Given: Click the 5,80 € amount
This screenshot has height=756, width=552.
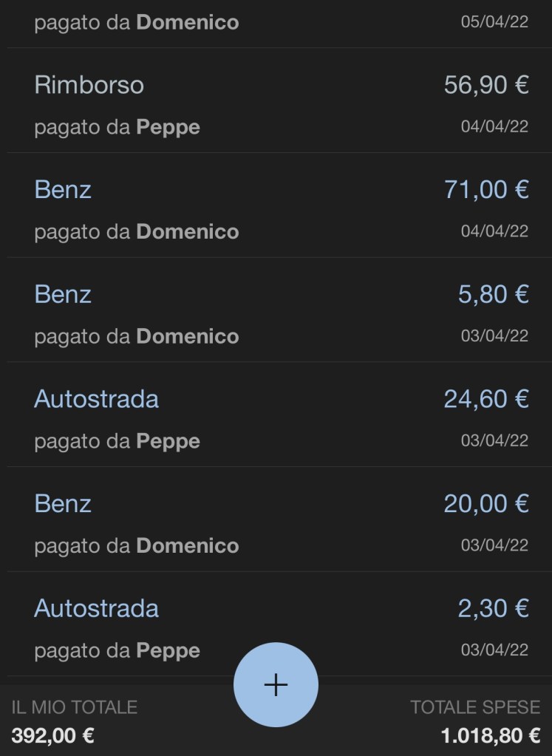Looking at the screenshot, I should tap(493, 295).
